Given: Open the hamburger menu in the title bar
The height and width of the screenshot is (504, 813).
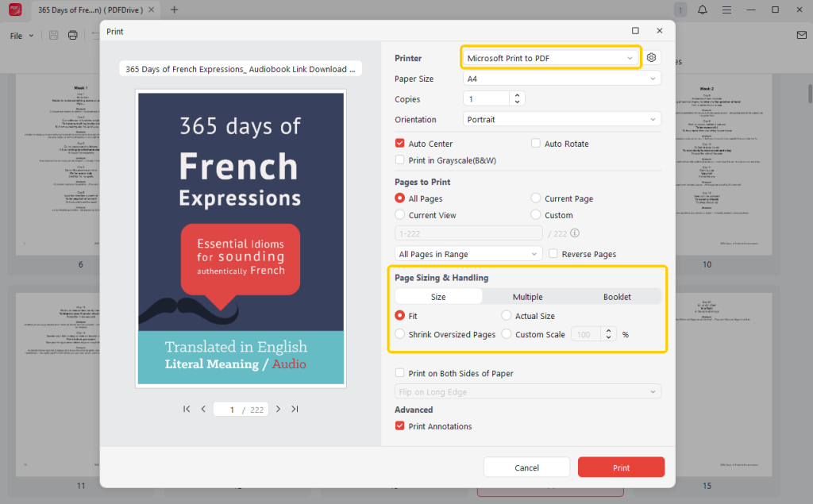Looking at the screenshot, I should [726, 10].
